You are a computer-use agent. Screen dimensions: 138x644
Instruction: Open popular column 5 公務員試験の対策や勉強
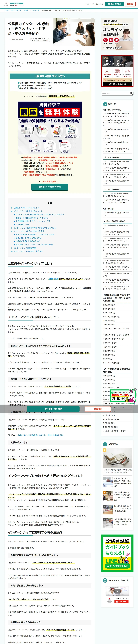click(x=117, y=523)
